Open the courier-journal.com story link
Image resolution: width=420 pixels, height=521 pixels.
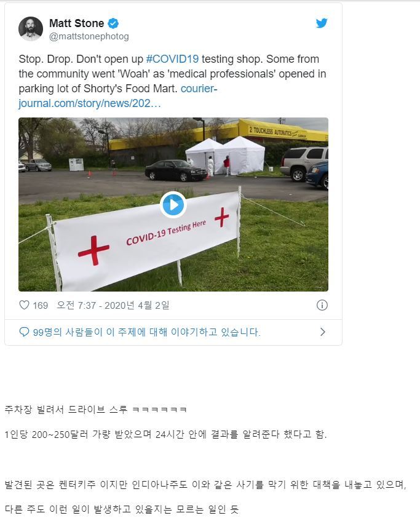118,96
